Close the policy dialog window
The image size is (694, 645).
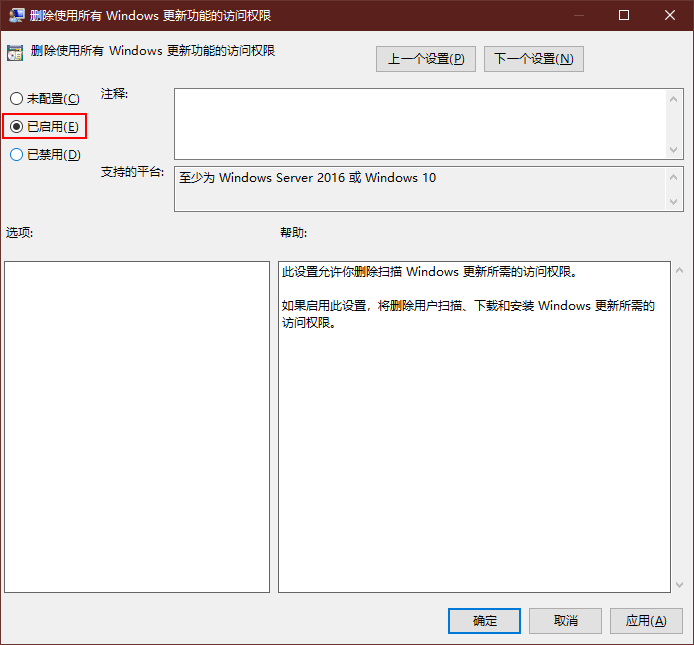pyautogui.click(x=670, y=15)
